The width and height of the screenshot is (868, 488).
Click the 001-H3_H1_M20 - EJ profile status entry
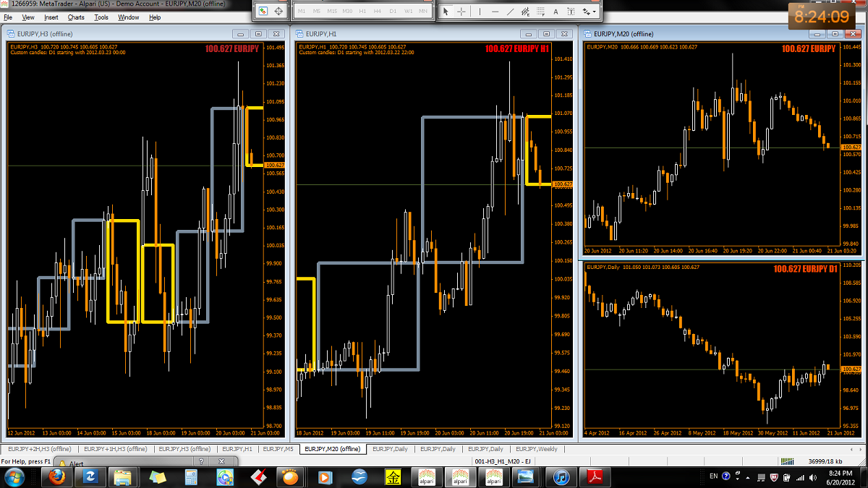pyautogui.click(x=503, y=461)
